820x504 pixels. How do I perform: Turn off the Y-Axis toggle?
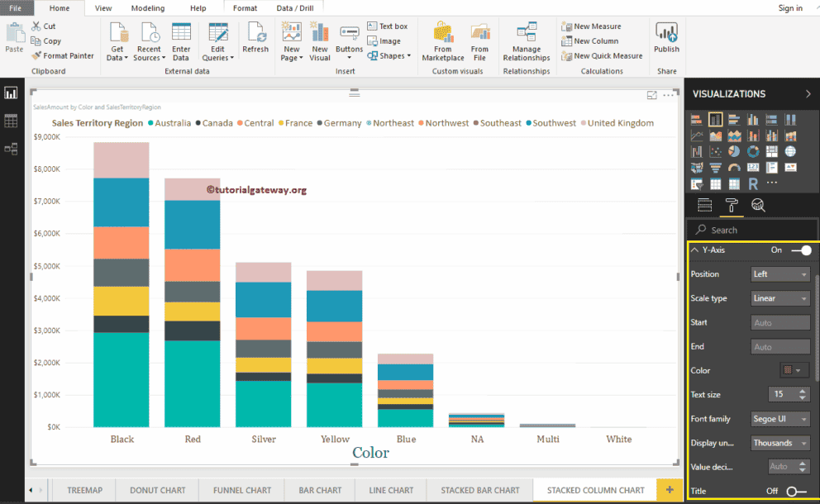(x=800, y=250)
